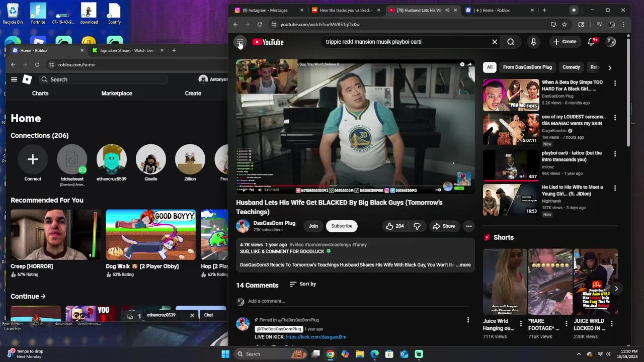
Task: Reload the Roblox home page
Action: [37, 64]
